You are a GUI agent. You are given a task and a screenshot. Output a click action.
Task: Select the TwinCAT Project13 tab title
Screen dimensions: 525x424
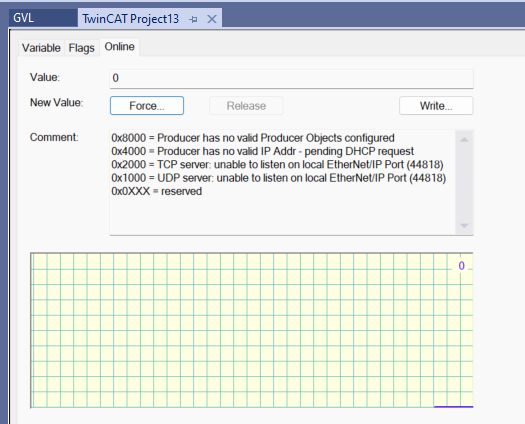tap(131, 19)
